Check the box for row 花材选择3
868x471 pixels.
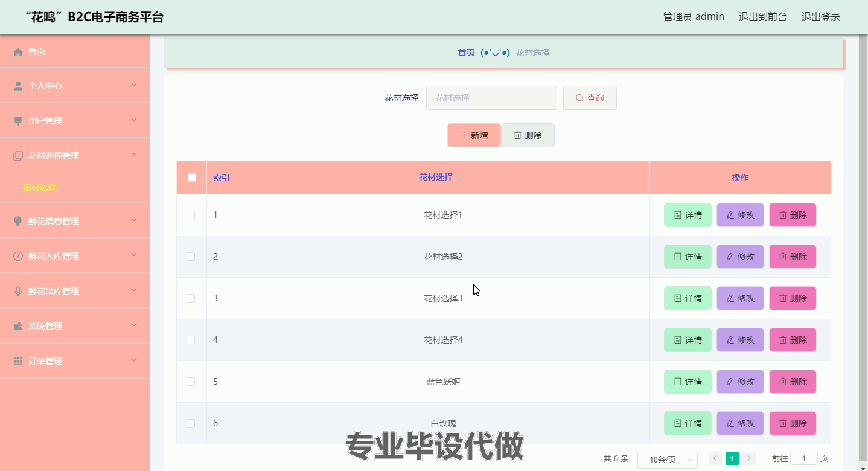click(191, 298)
